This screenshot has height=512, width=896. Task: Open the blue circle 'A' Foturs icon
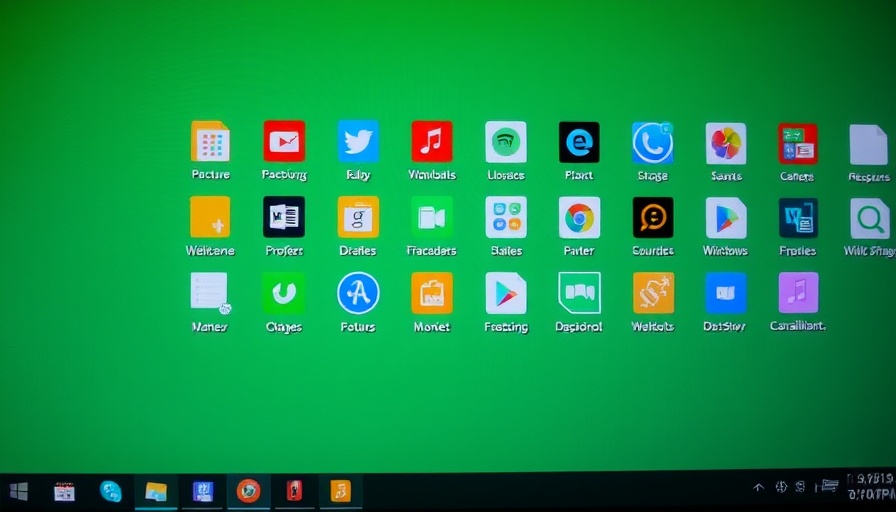[358, 293]
